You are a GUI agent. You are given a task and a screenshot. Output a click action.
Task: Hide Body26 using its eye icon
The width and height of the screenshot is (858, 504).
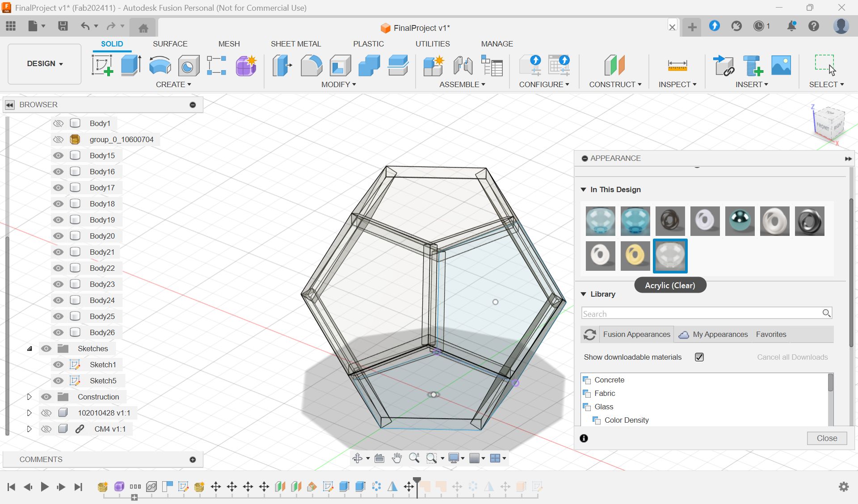[x=58, y=332]
